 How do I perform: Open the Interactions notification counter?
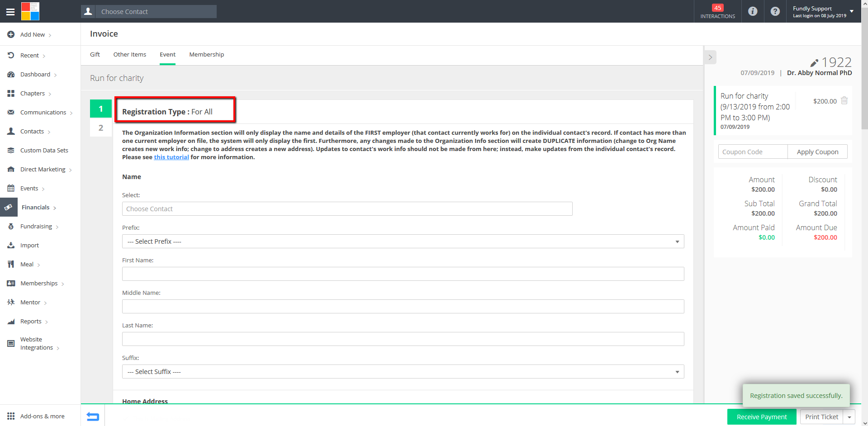click(717, 11)
